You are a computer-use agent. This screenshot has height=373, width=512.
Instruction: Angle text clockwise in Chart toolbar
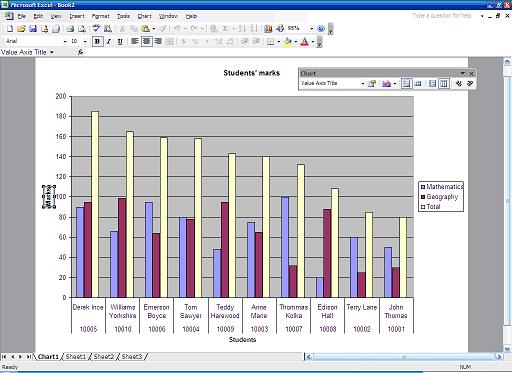(459, 83)
